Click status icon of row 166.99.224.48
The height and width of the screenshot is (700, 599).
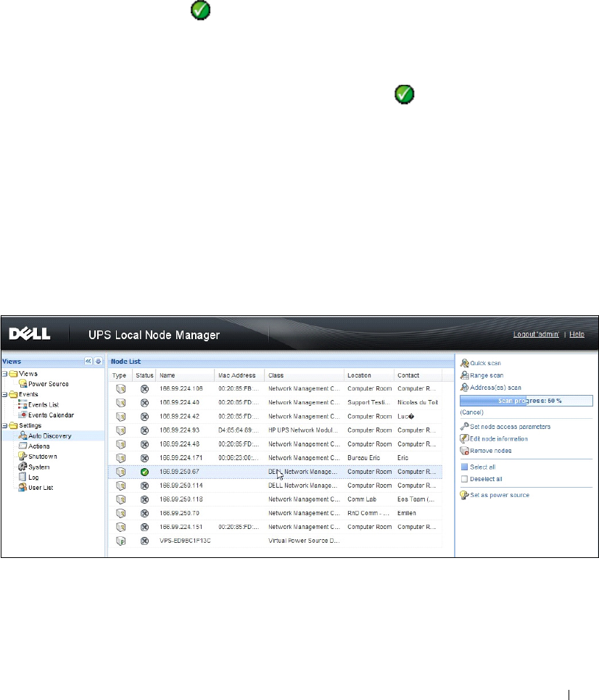click(144, 444)
